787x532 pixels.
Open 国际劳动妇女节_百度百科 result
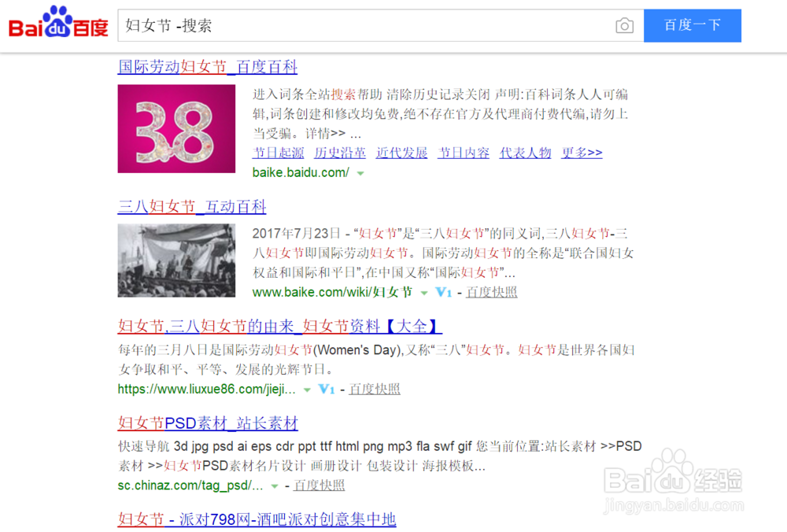[208, 67]
